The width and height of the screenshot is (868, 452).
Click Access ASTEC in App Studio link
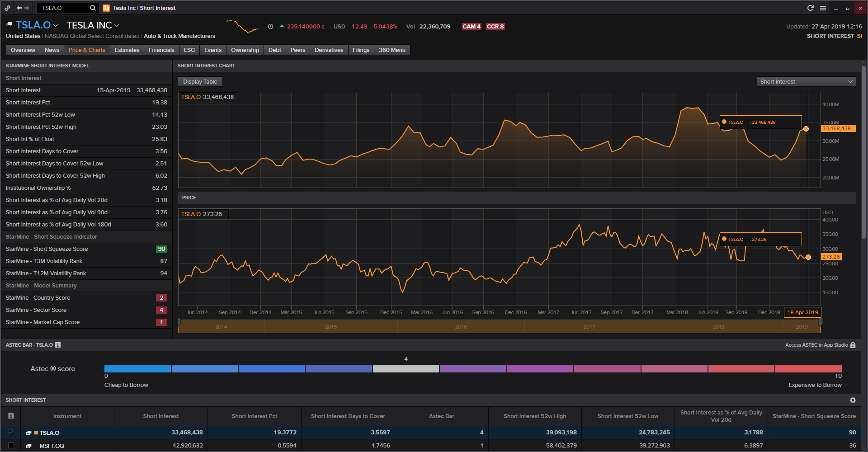[x=816, y=345]
